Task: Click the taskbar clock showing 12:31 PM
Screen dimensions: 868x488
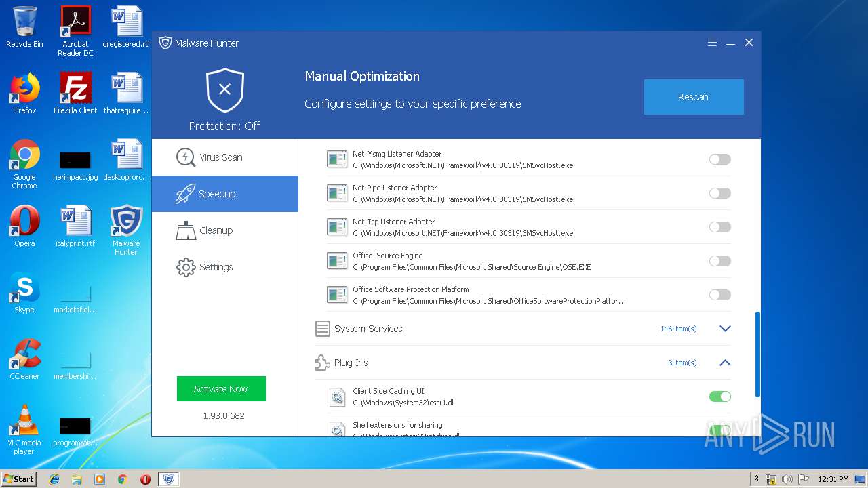Action: [833, 479]
